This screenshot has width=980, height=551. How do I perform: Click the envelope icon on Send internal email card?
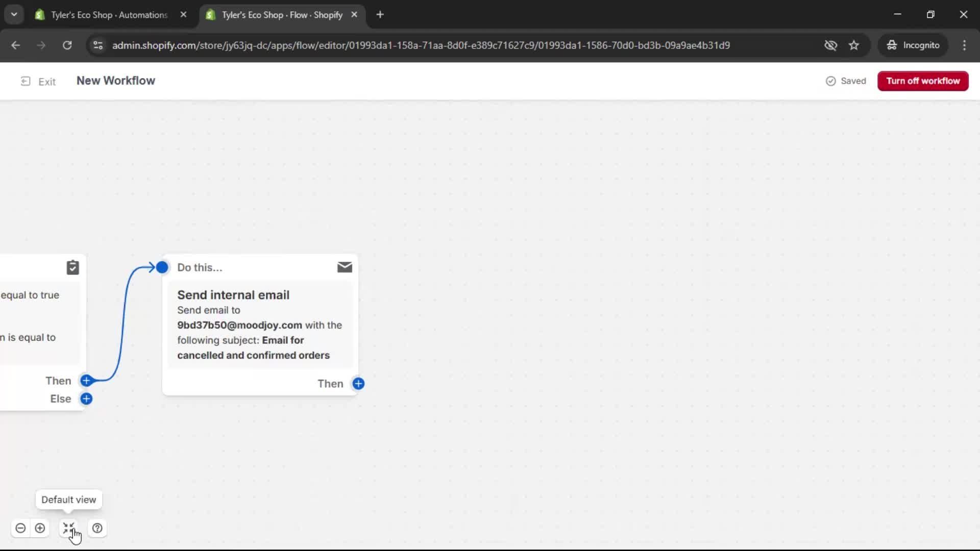(345, 267)
